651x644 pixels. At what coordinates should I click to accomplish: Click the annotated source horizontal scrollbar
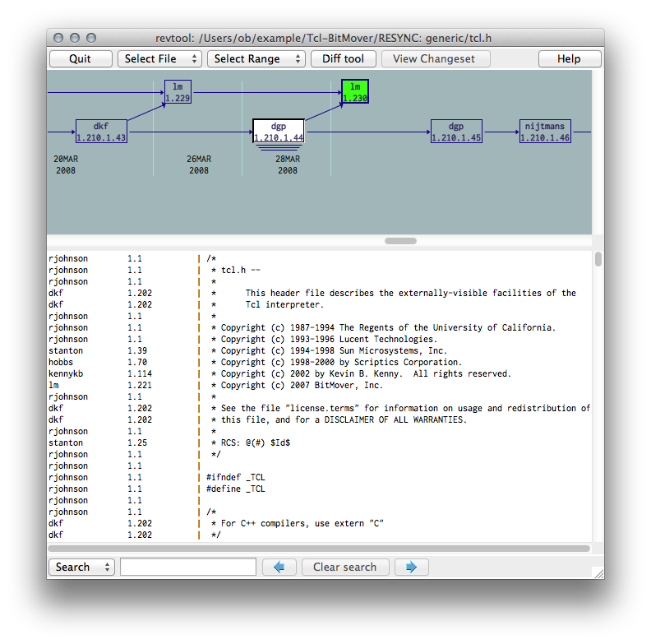click(319, 548)
